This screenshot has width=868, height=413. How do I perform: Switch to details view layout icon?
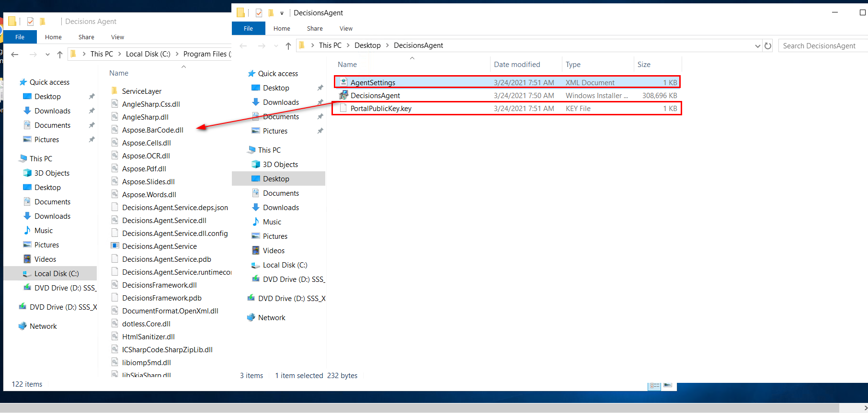point(654,386)
